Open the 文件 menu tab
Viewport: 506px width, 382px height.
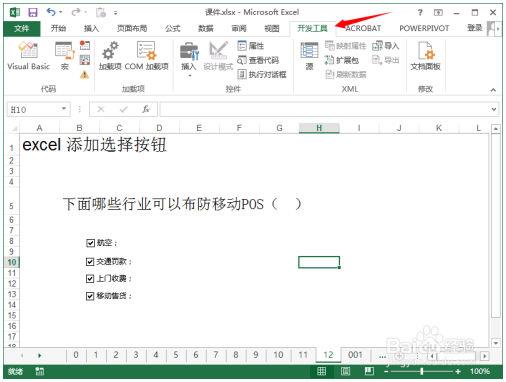[x=22, y=28]
